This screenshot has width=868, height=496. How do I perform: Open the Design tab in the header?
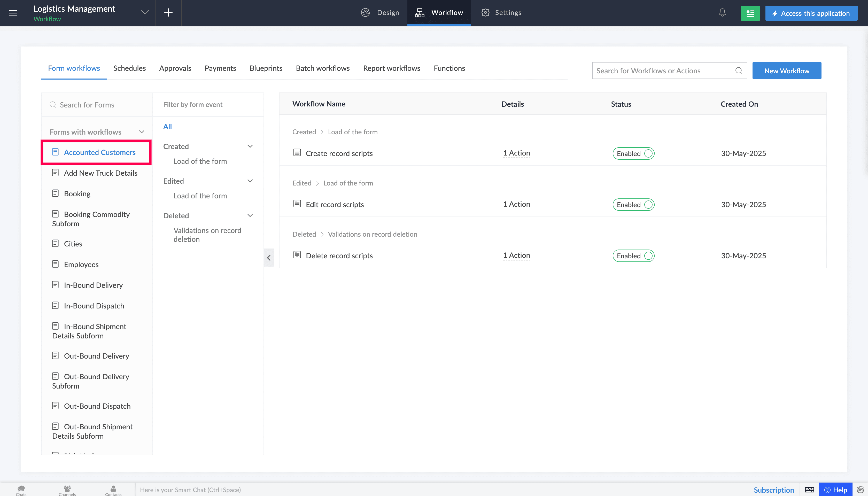(x=380, y=13)
